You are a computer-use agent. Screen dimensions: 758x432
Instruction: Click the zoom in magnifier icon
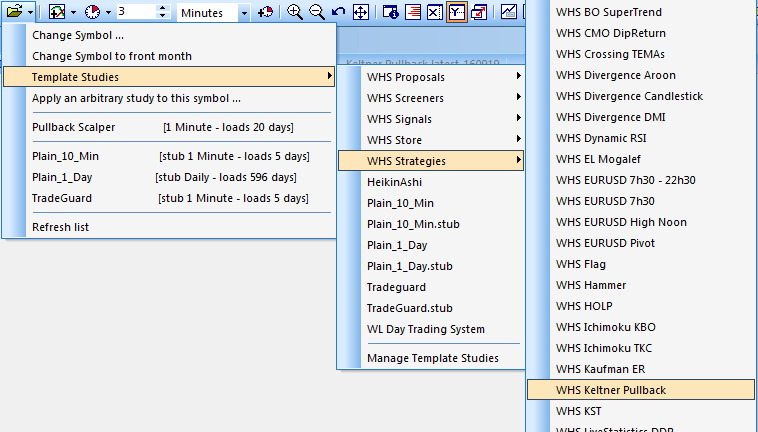[x=295, y=12]
